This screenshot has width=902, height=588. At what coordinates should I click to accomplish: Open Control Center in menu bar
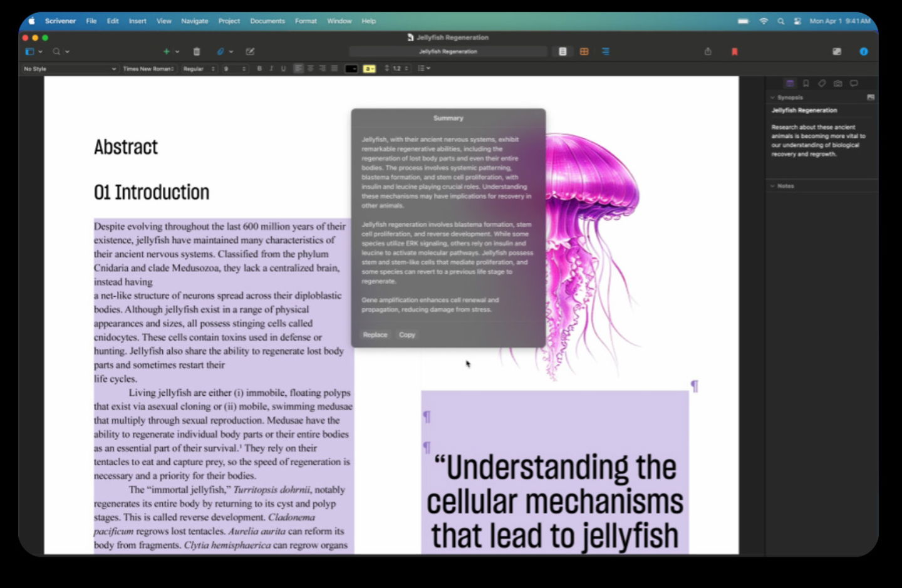click(797, 21)
